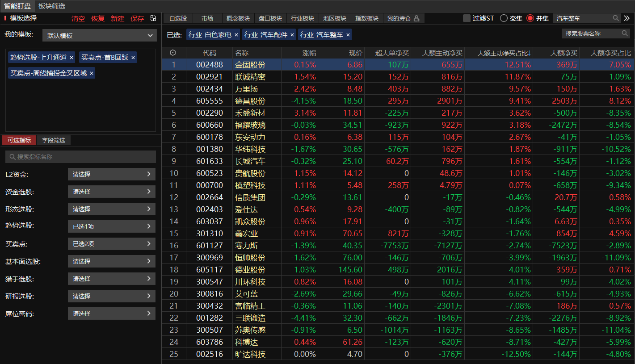Click the 保存 button

(x=137, y=18)
